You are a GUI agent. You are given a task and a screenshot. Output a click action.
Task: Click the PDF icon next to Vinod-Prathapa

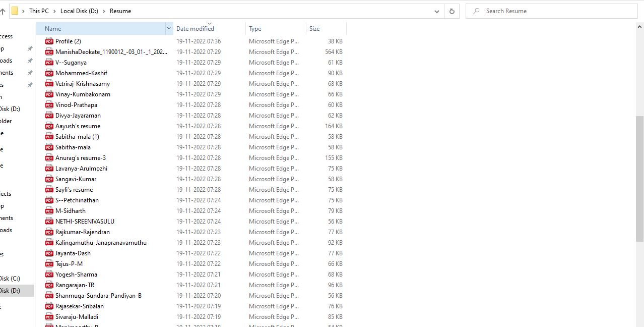pyautogui.click(x=49, y=105)
